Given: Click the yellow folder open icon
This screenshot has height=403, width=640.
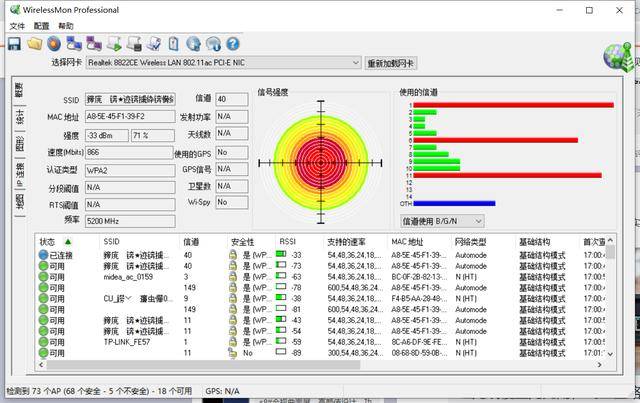Looking at the screenshot, I should [35, 44].
